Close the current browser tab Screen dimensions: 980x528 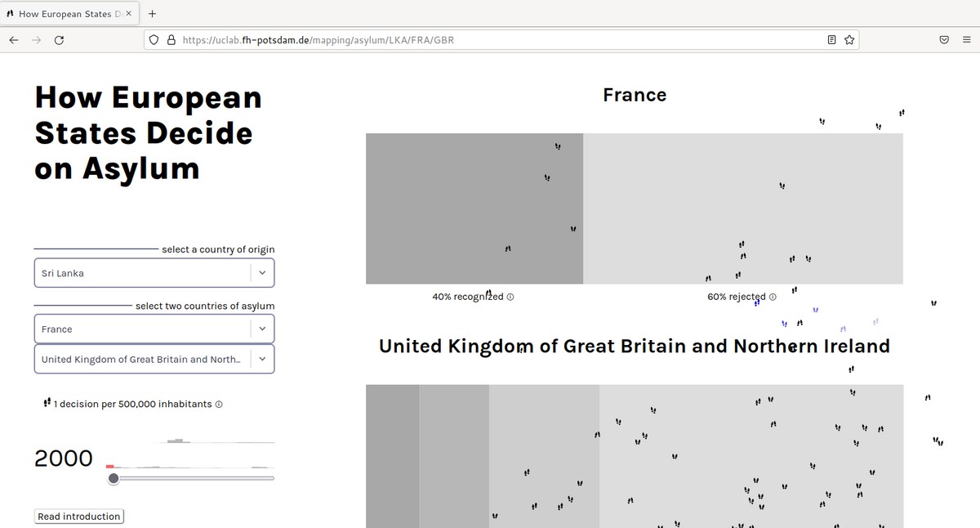tap(128, 14)
